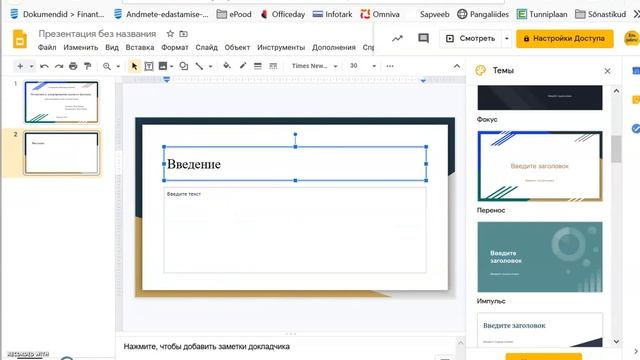Open fill color picker
The height and width of the screenshot is (360, 640).
click(x=227, y=66)
